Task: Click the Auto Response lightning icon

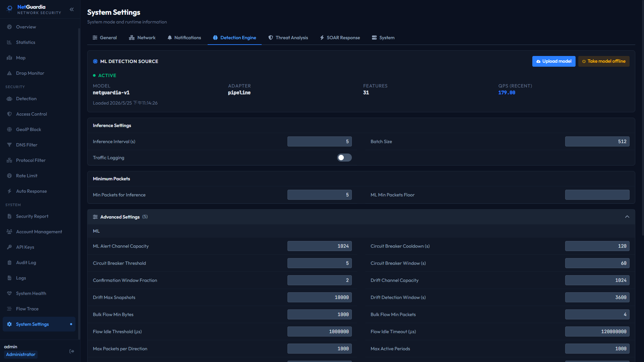Action: (x=9, y=191)
